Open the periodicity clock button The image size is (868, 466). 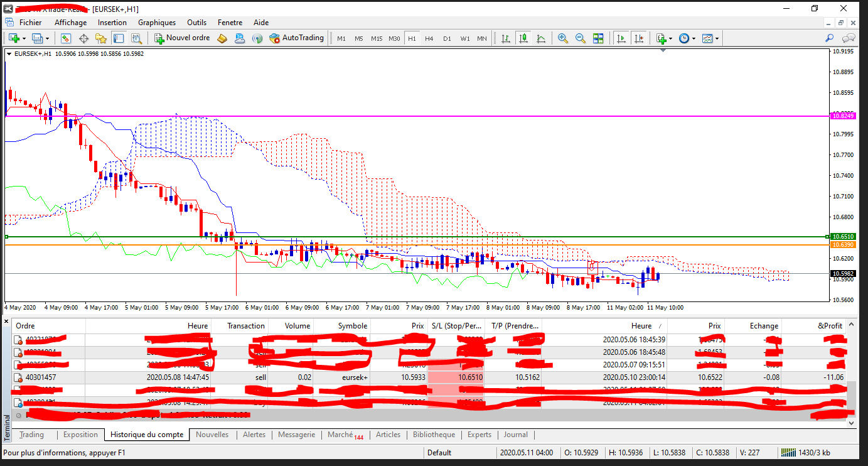[684, 38]
